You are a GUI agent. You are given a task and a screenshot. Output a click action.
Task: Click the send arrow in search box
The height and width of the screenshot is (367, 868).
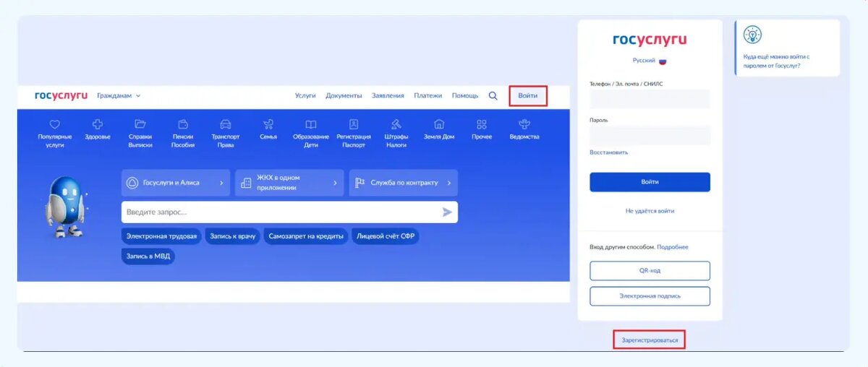[x=447, y=212]
